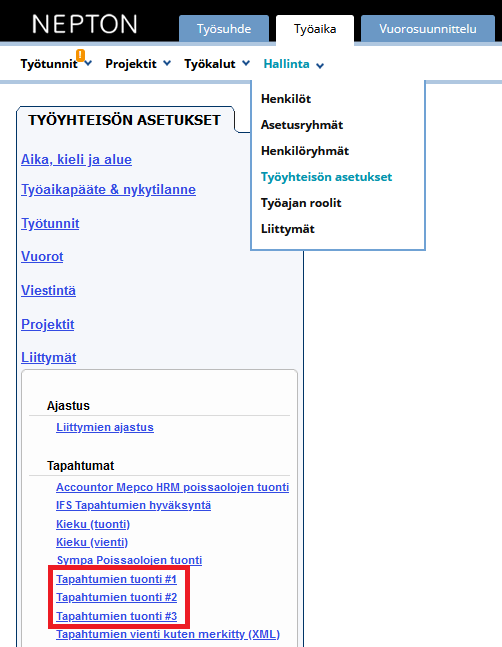Open Työaikapääte & nykytilanne settings link
Viewport: 502px width, 647px height.
point(108,189)
